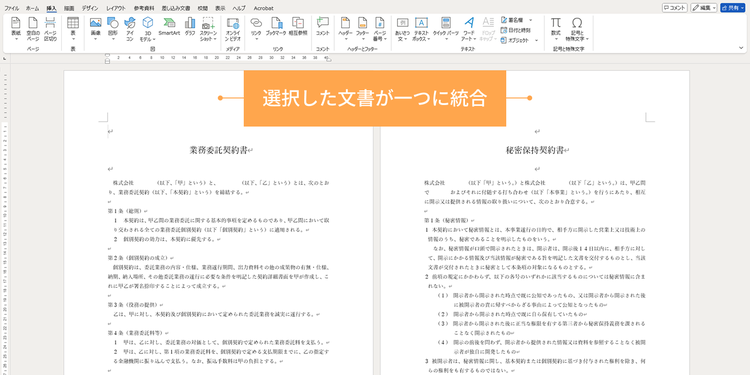The height and width of the screenshot is (375, 750).
Task: Switch to the View (表示) tab
Action: (x=220, y=8)
